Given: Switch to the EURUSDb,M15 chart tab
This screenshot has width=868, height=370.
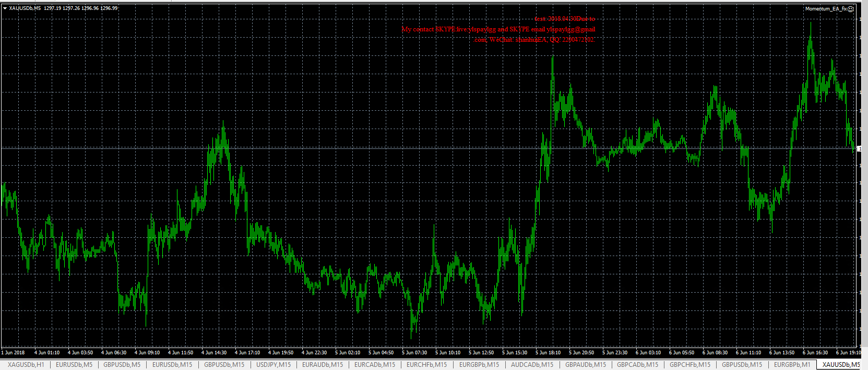Looking at the screenshot, I should (172, 365).
